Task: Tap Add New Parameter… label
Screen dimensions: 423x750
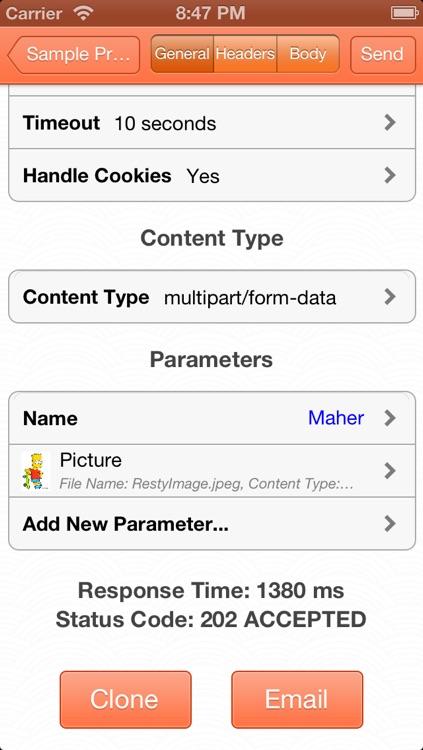Action: [x=125, y=524]
